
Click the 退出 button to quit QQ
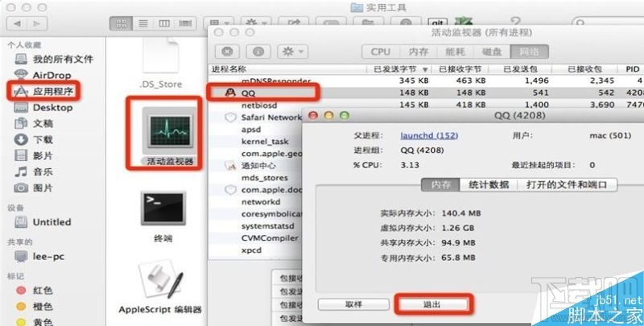coord(432,304)
